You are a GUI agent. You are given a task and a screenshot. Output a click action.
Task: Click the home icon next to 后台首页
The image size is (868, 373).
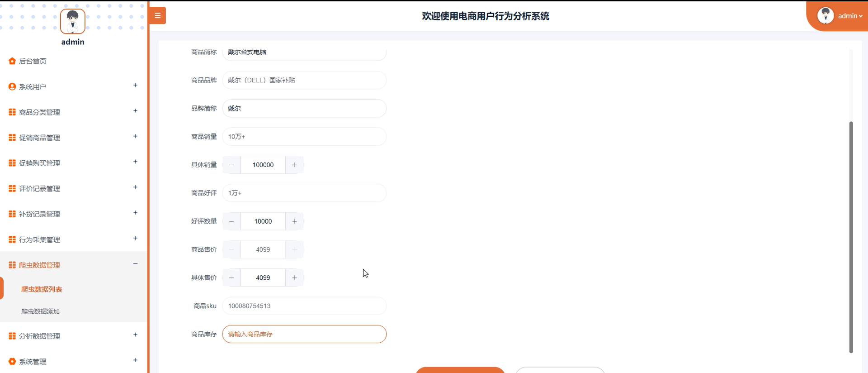(12, 61)
